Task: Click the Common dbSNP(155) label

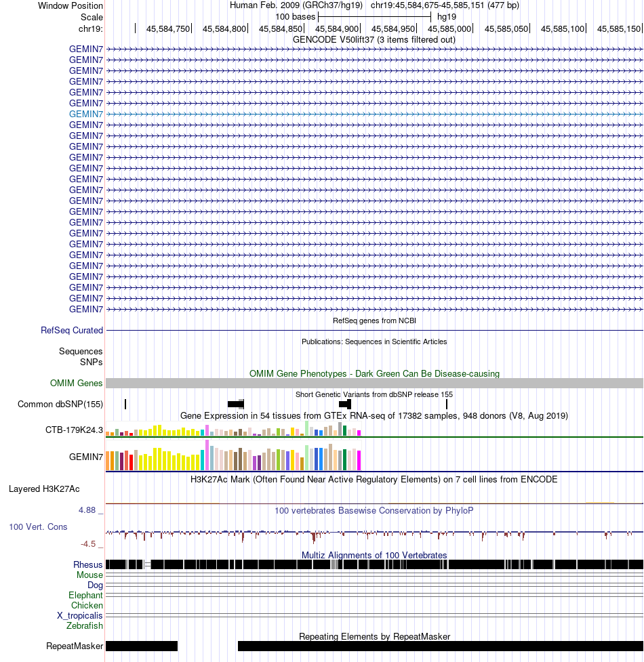Action: [60, 404]
